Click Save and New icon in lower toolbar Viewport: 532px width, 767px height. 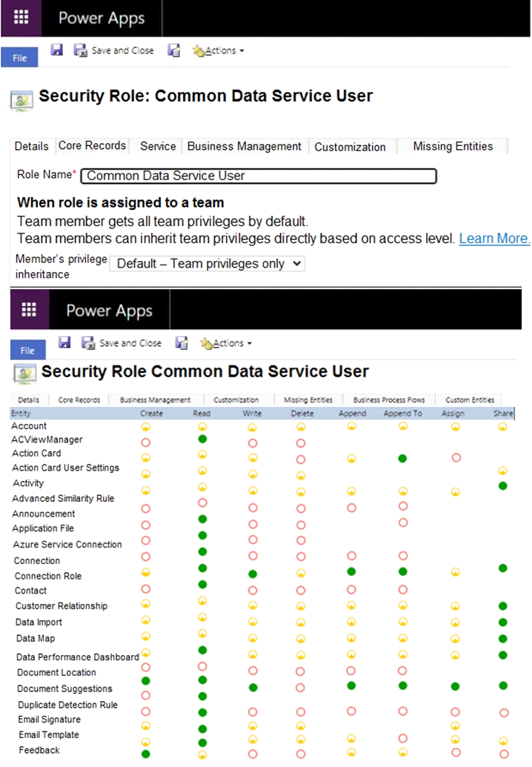coord(182,343)
